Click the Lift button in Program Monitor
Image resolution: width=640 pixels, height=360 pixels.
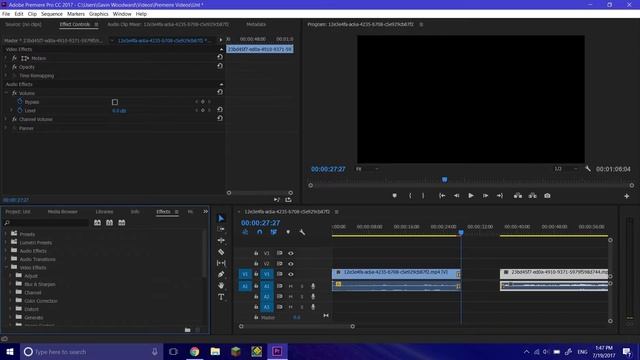[518, 196]
